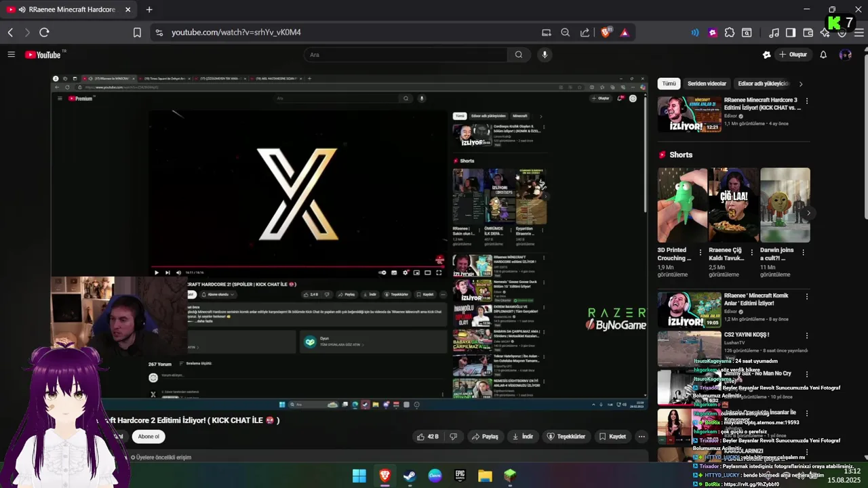Screen dimensions: 868x488
Task: Select the Edixor adlı yükleyici chip
Action: coord(763,83)
